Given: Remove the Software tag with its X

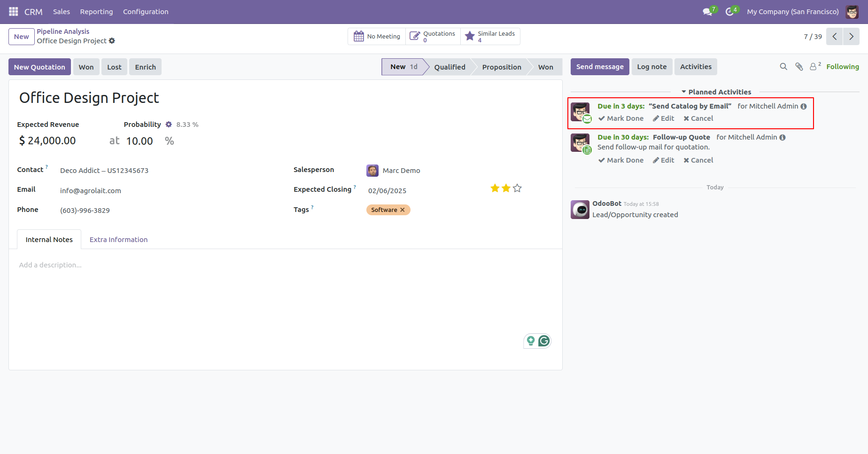Looking at the screenshot, I should 403,210.
